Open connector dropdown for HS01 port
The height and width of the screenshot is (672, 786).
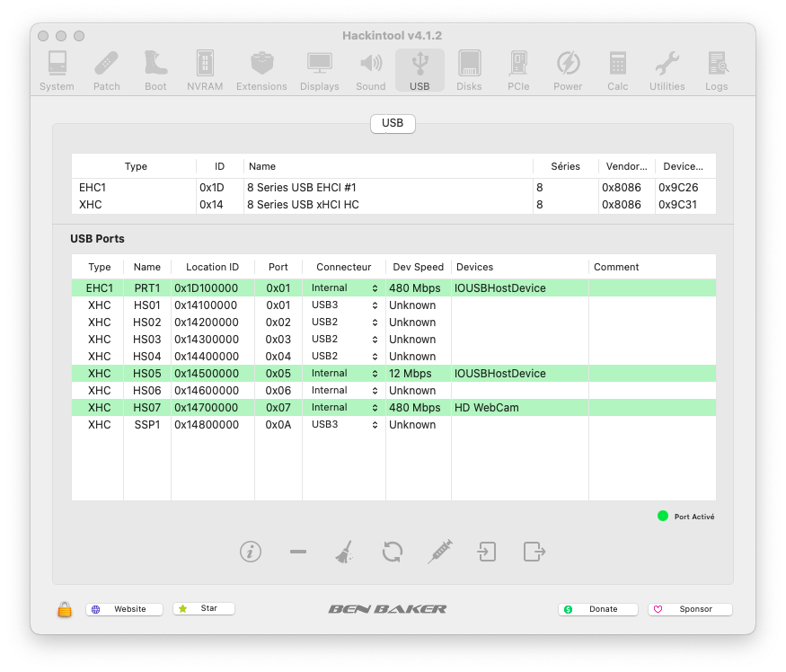(344, 305)
